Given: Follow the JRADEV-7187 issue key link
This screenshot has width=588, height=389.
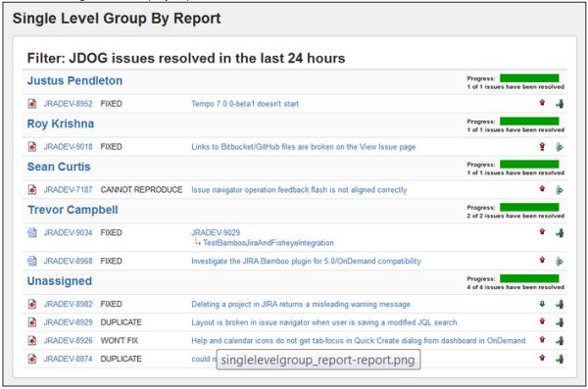Looking at the screenshot, I should 68,190.
